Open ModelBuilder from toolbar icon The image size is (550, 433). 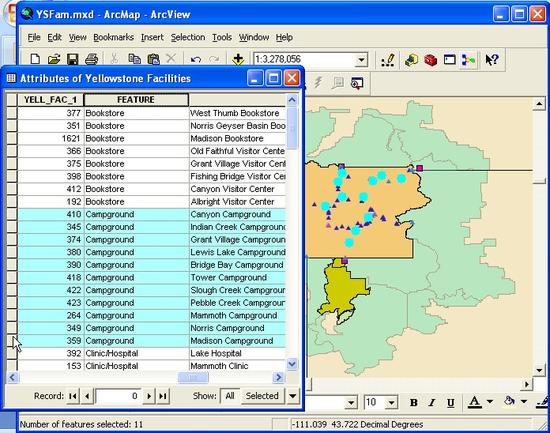click(469, 60)
